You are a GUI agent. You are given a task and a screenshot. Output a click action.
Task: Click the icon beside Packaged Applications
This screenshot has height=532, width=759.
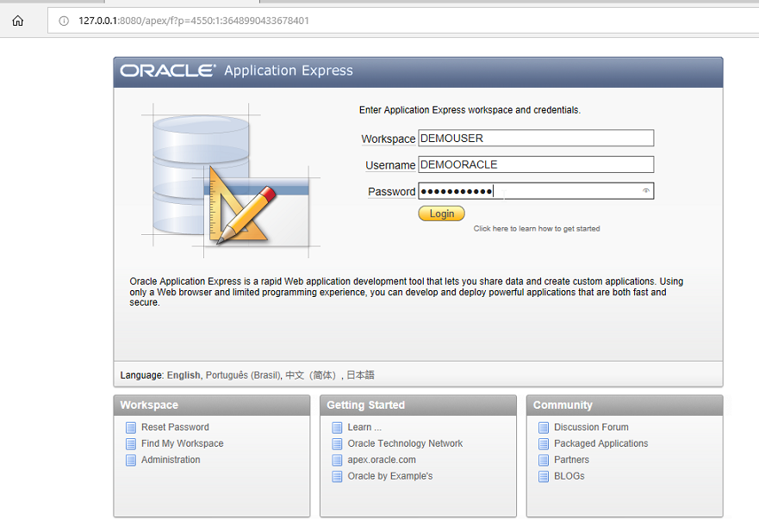pyautogui.click(x=544, y=444)
